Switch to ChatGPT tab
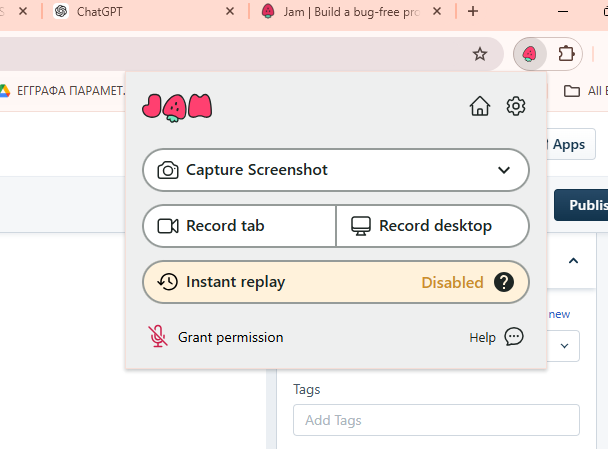The image size is (608, 449). coord(143,12)
